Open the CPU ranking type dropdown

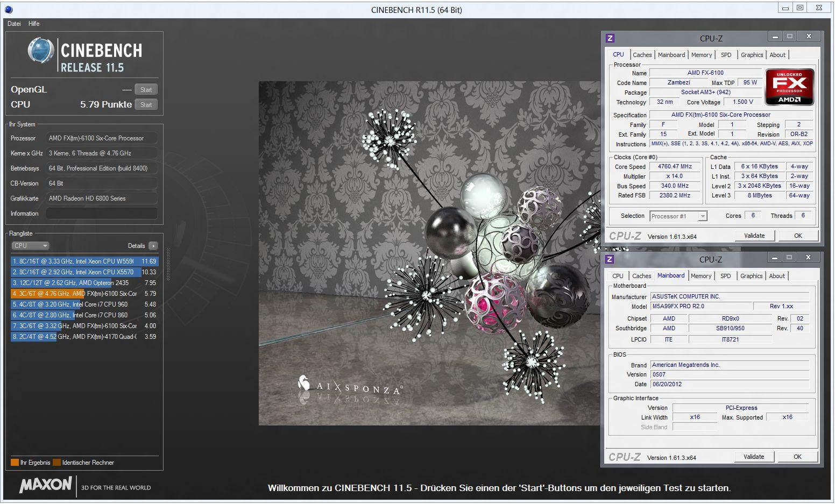(x=30, y=246)
